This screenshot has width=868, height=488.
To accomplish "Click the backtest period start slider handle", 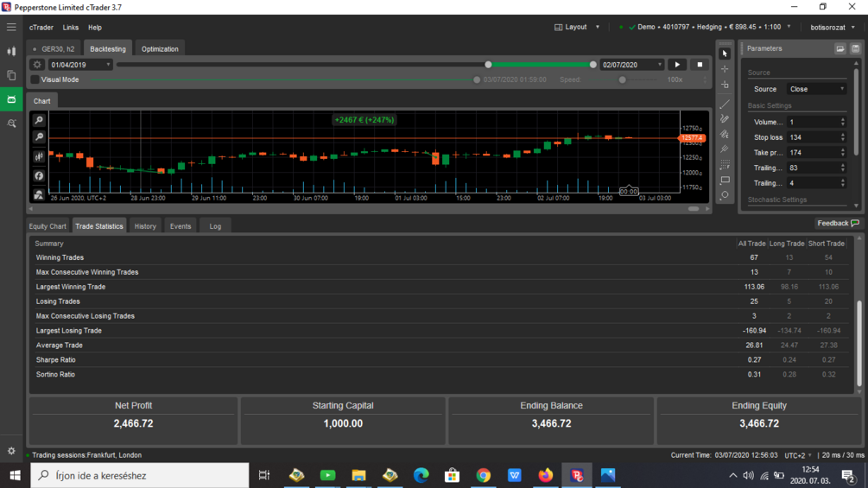I will click(488, 65).
